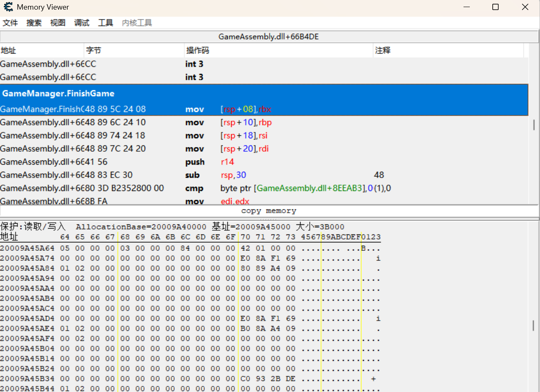
Task: Select the cmp byte ptr instruction row
Action: [x=264, y=188]
